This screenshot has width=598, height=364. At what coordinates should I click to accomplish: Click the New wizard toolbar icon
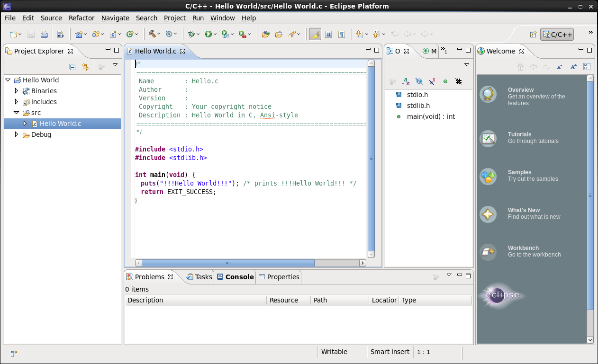click(13, 34)
